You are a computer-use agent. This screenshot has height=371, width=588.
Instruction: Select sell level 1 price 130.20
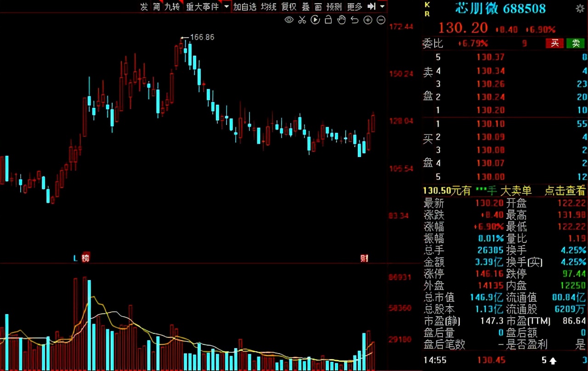point(491,110)
